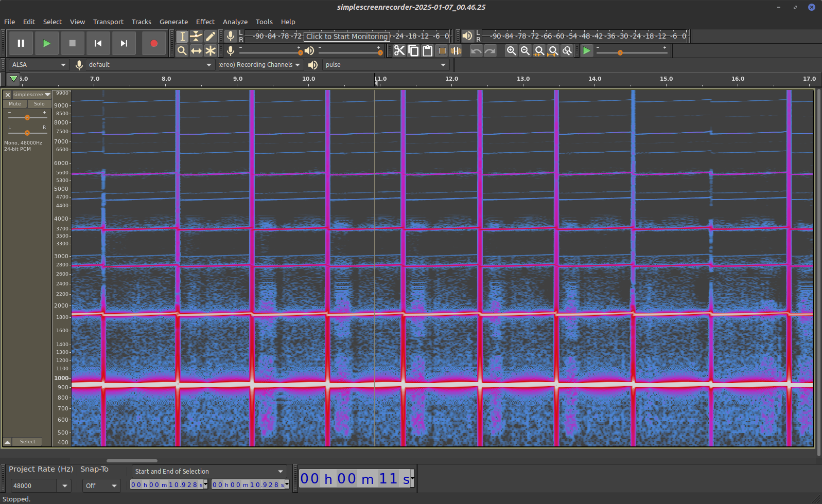Screen dimensions: 822x504
Task: Click the Zoom In magnifier
Action: tap(511, 50)
